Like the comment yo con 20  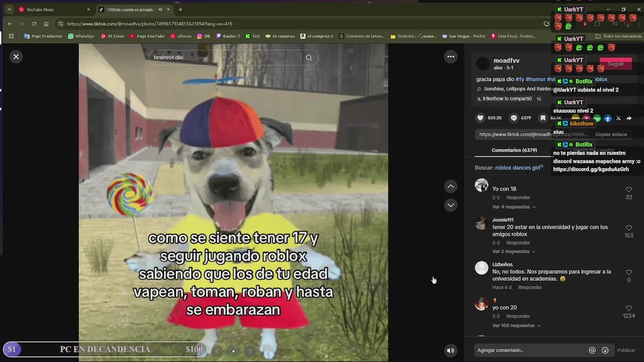pos(629,308)
